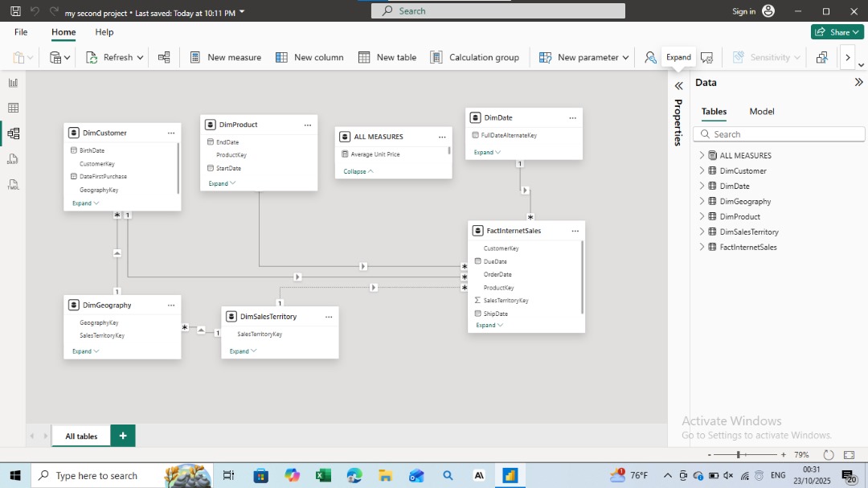The height and width of the screenshot is (488, 868).
Task: Select the Help ribbon tab
Action: click(x=104, y=32)
